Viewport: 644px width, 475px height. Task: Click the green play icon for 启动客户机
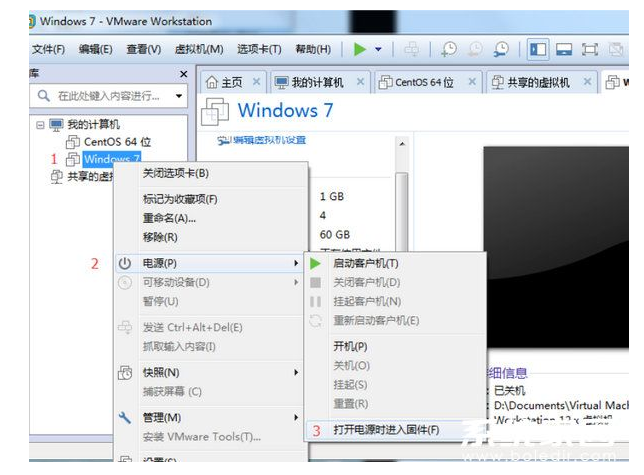point(315,263)
